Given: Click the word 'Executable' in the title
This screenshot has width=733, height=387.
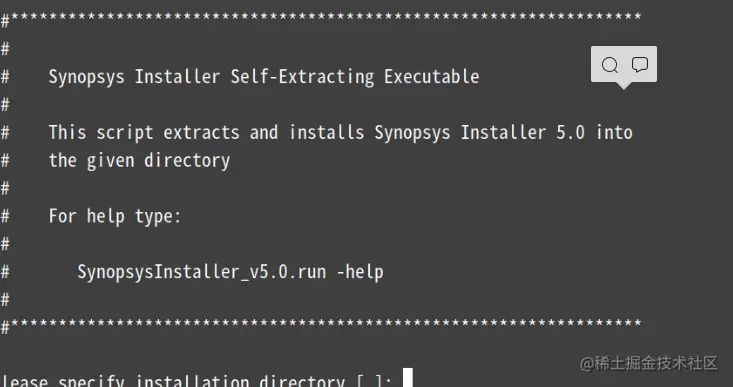Looking at the screenshot, I should pyautogui.click(x=431, y=77).
